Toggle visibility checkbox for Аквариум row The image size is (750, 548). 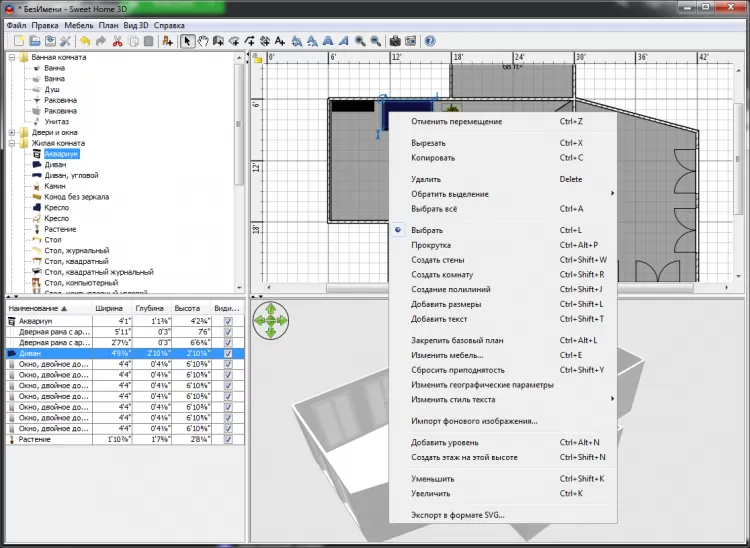[x=228, y=321]
